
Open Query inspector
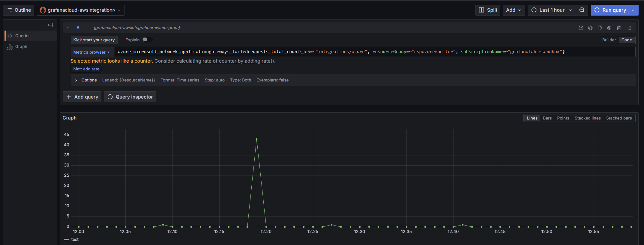click(x=130, y=97)
